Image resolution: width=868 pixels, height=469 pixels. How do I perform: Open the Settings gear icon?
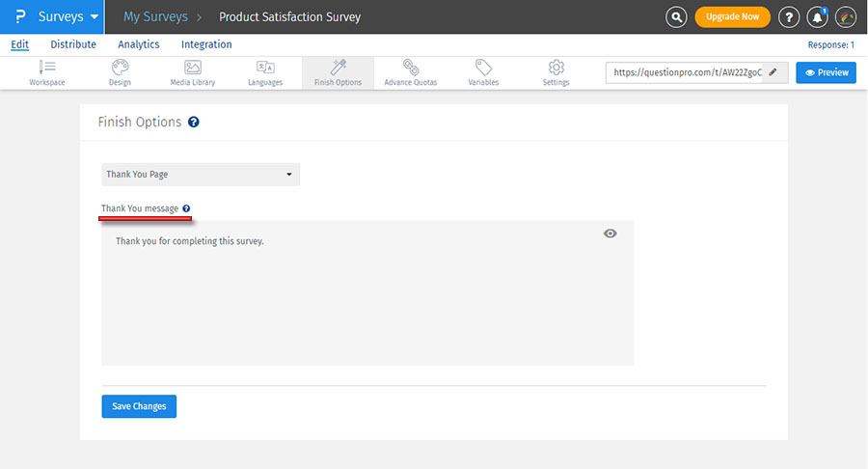pos(556,68)
